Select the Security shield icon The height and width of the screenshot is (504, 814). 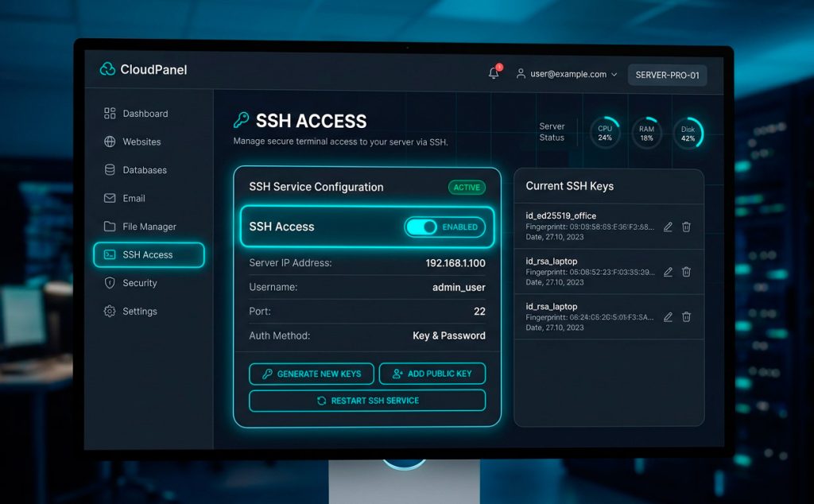click(x=109, y=283)
